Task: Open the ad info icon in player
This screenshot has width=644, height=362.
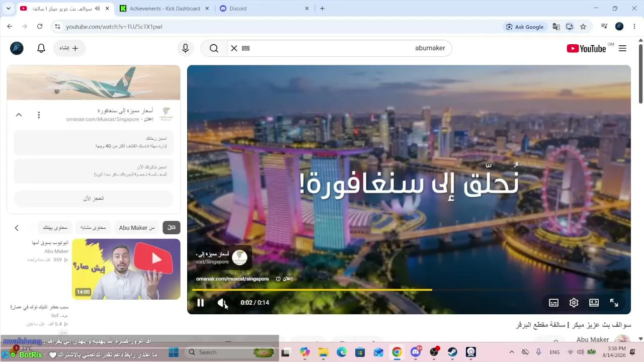Action: click(x=278, y=279)
